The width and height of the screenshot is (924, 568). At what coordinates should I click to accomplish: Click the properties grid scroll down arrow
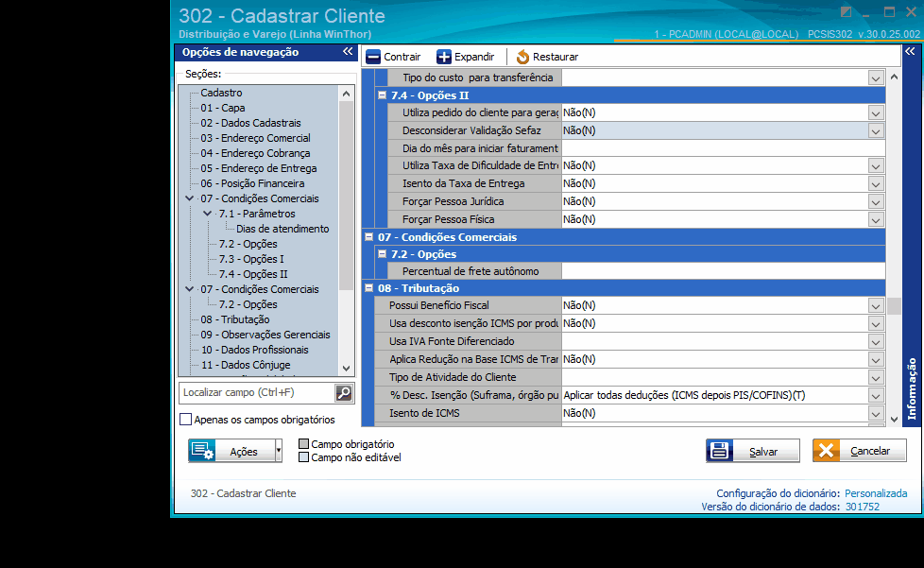(894, 419)
